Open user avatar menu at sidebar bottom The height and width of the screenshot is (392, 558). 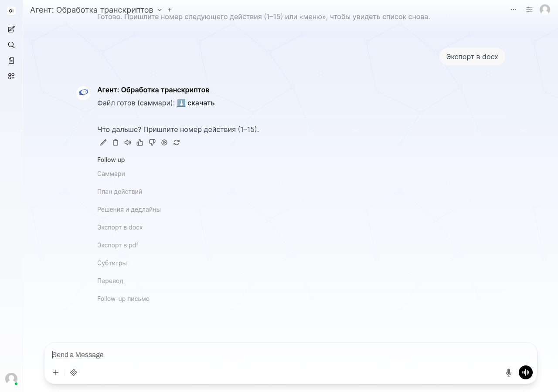[x=11, y=378]
